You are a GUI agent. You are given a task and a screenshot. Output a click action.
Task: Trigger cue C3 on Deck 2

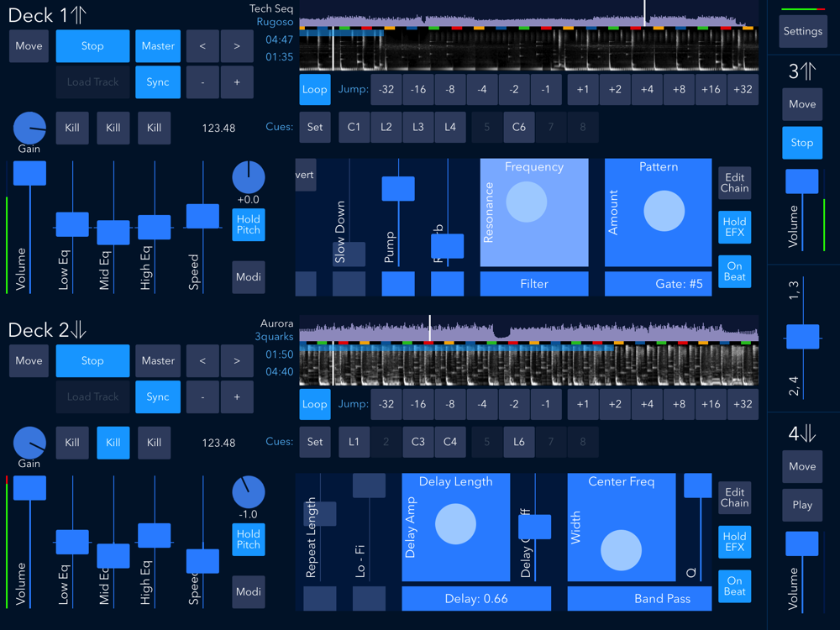coord(417,443)
